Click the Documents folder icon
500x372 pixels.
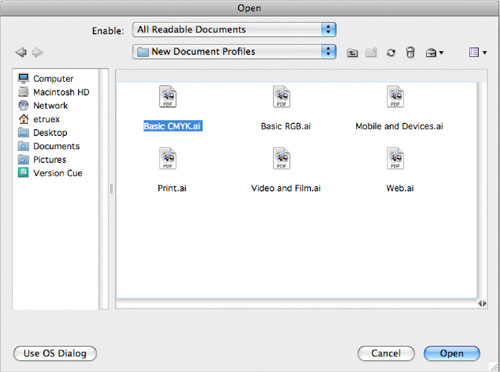point(23,146)
